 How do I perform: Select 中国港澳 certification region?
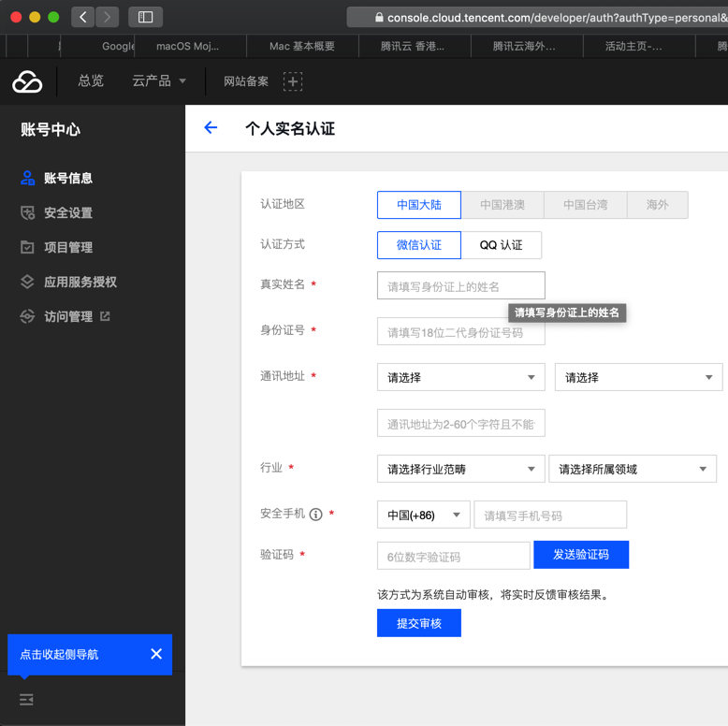pos(502,205)
